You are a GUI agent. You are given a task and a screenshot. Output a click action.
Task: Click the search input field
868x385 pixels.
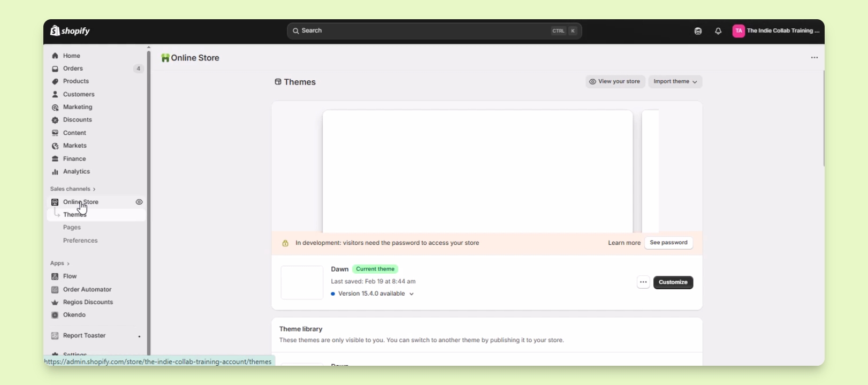435,31
